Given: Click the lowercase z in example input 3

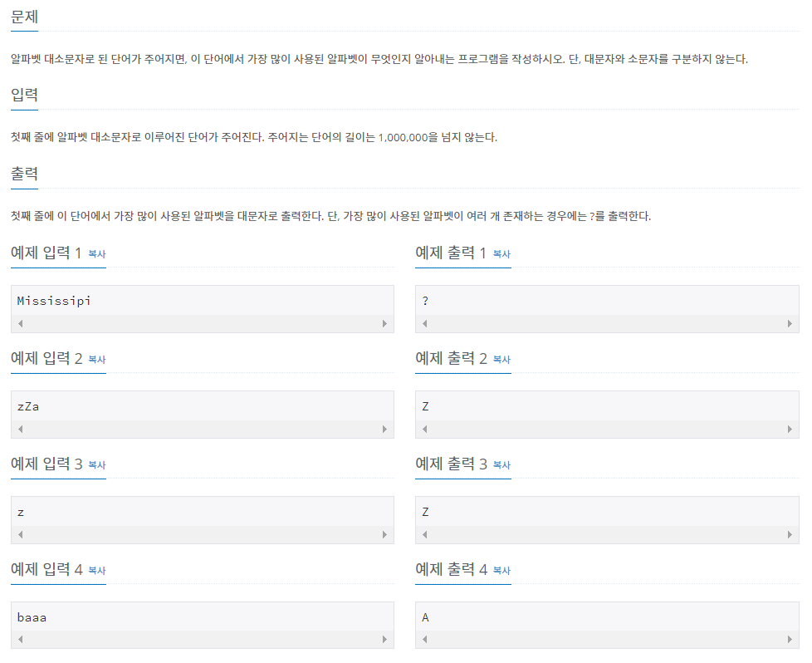Looking at the screenshot, I should (x=21, y=513).
